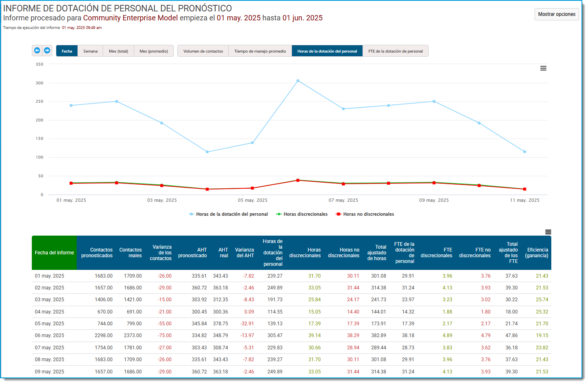Select the Mes (total) tab
The width and height of the screenshot is (588, 384).
[x=119, y=51]
